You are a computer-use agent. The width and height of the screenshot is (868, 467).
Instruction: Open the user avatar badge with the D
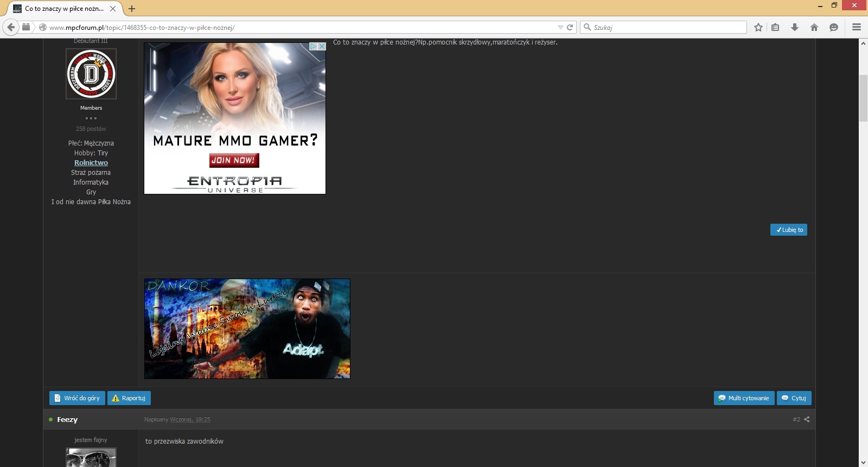pyautogui.click(x=91, y=74)
